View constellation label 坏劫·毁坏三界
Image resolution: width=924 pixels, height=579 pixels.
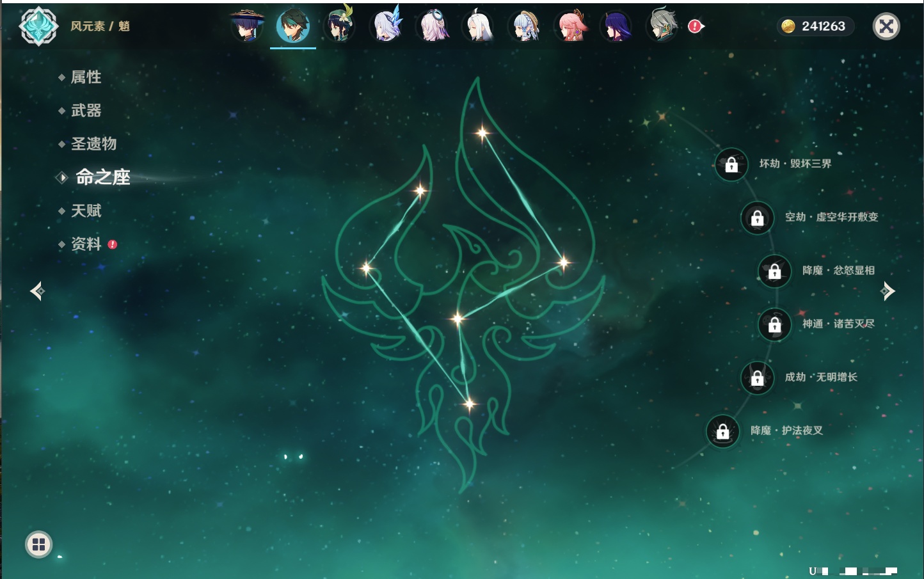[x=795, y=164]
